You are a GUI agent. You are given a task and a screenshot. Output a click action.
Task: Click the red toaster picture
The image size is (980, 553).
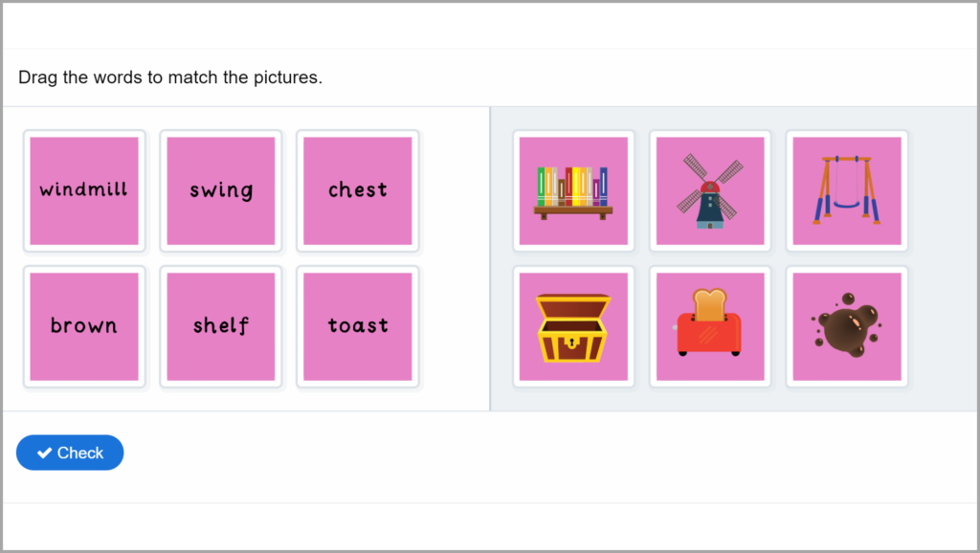click(x=709, y=326)
